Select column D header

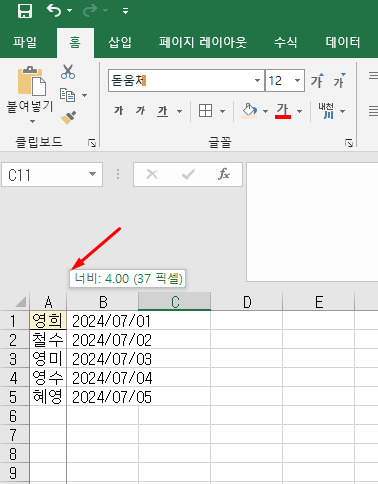[x=247, y=302]
